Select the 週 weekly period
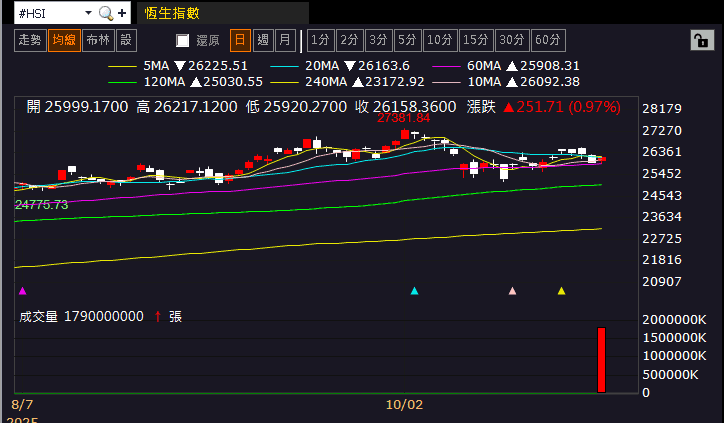The width and height of the screenshot is (724, 423). 263,40
